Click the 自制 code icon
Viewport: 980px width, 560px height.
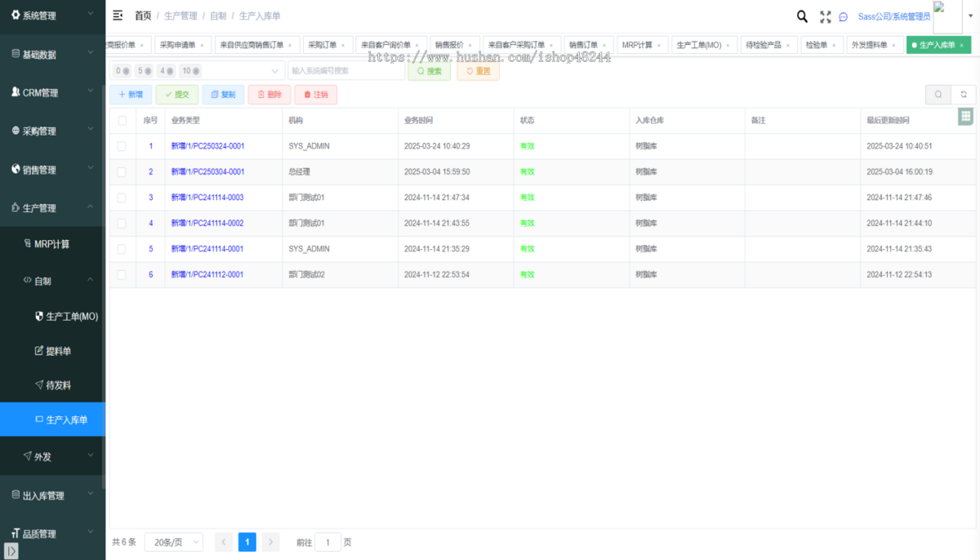pos(27,280)
